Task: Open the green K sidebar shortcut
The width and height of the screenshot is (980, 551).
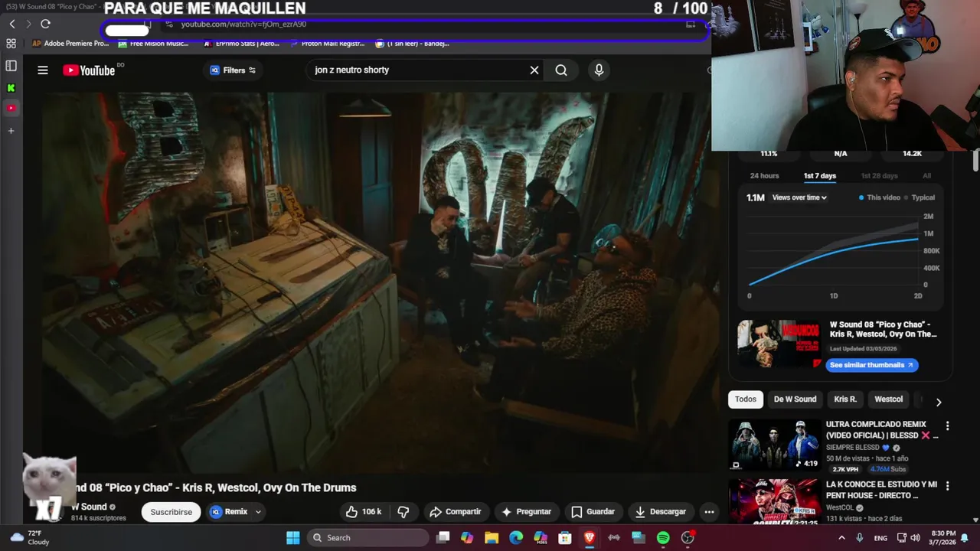Action: click(11, 88)
